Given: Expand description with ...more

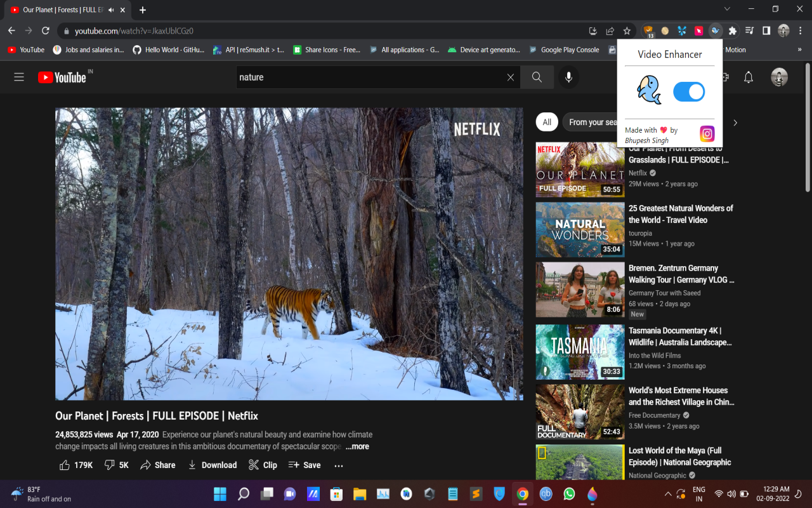Looking at the screenshot, I should 357,446.
